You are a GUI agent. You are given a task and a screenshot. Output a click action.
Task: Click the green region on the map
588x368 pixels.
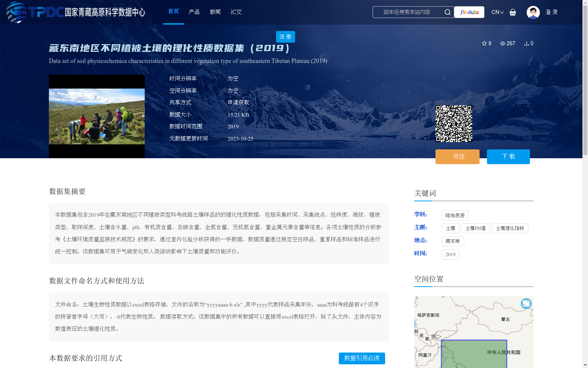click(474, 354)
